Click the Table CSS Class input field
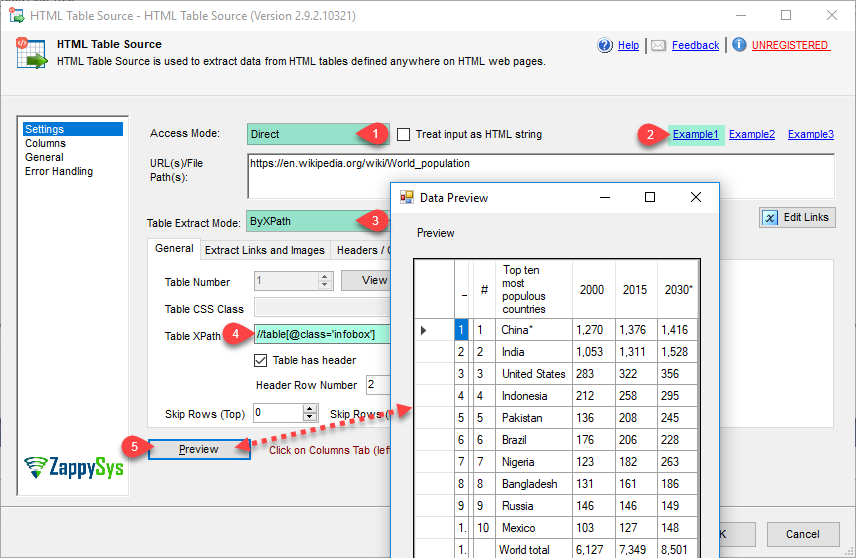 tap(322, 308)
